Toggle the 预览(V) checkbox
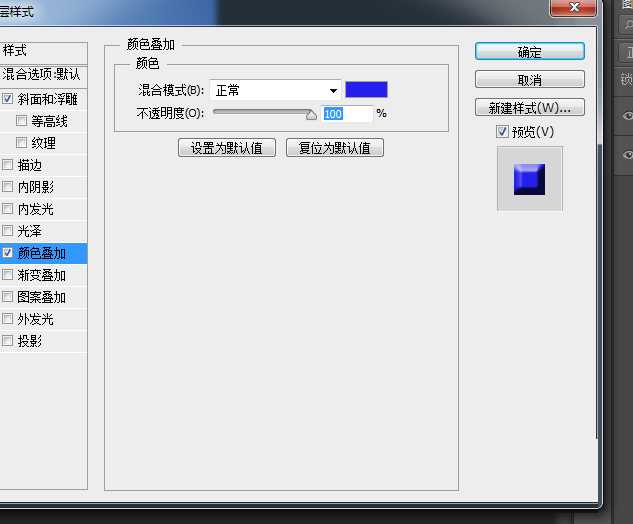 (x=502, y=132)
